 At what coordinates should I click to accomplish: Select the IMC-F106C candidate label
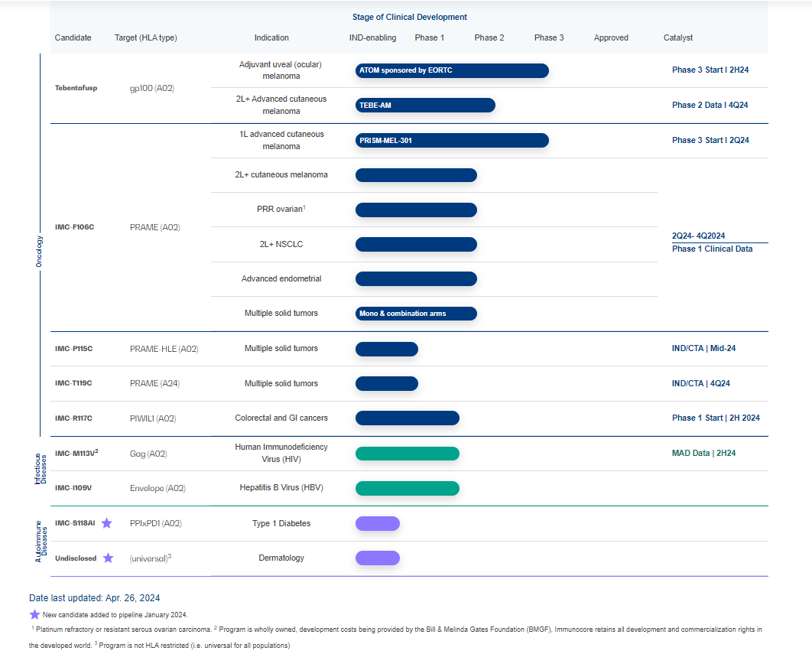(74, 227)
